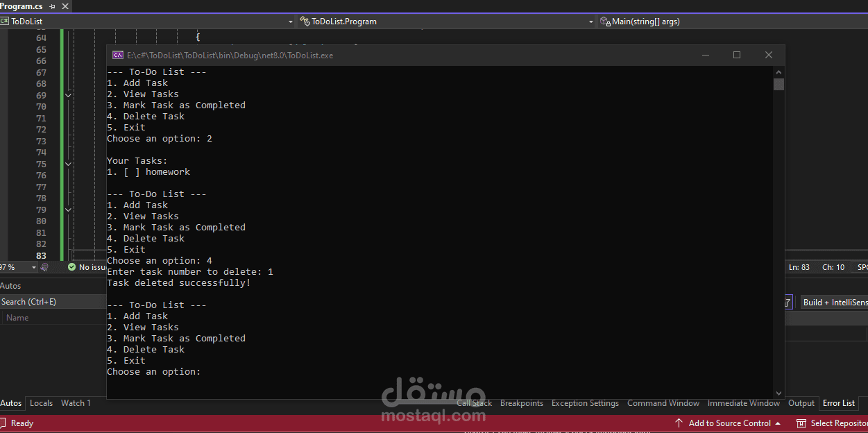Click the Search (Ctrl+E) field in Autos

point(53,302)
